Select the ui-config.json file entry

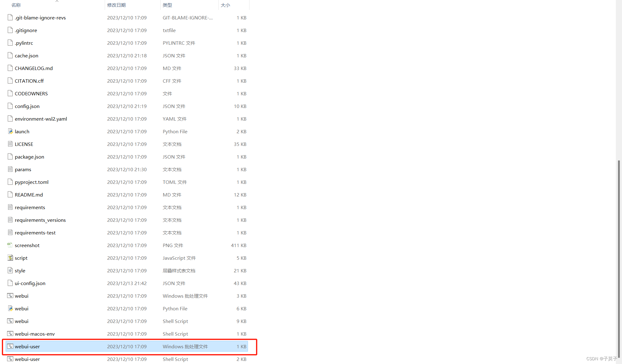[30, 283]
